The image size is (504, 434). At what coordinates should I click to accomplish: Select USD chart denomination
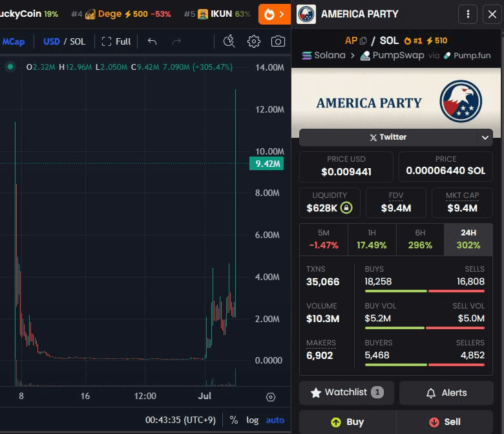tap(52, 41)
